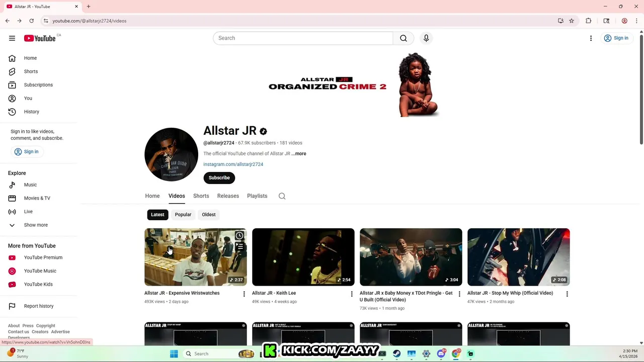Viewport: 644px width, 362px height.
Task: Click the address bar URL
Action: pos(90,21)
